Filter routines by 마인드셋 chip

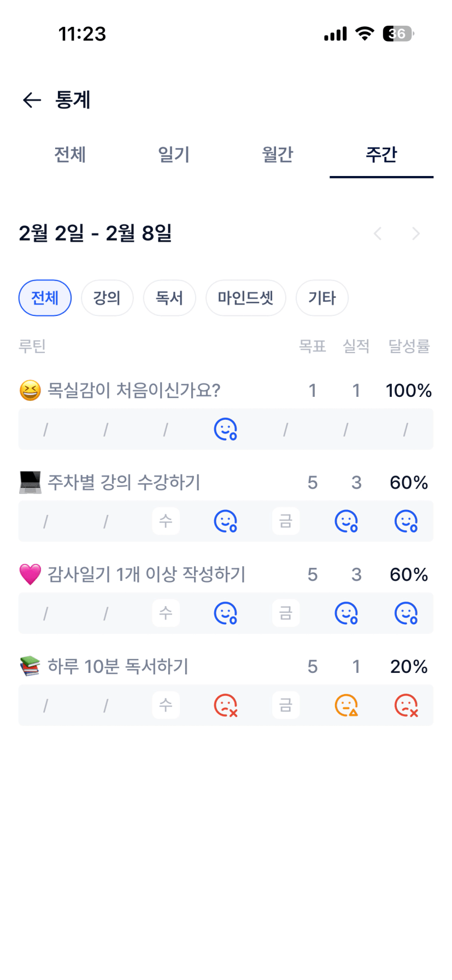[245, 298]
